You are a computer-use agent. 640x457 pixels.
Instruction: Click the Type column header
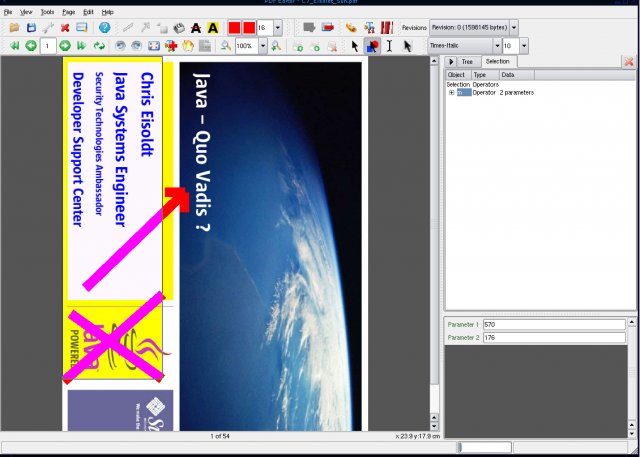pyautogui.click(x=485, y=75)
